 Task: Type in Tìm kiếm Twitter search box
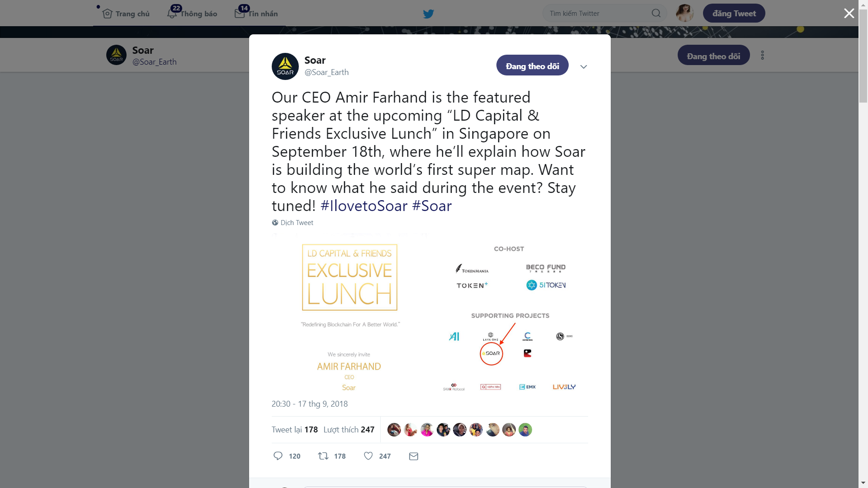click(x=597, y=14)
